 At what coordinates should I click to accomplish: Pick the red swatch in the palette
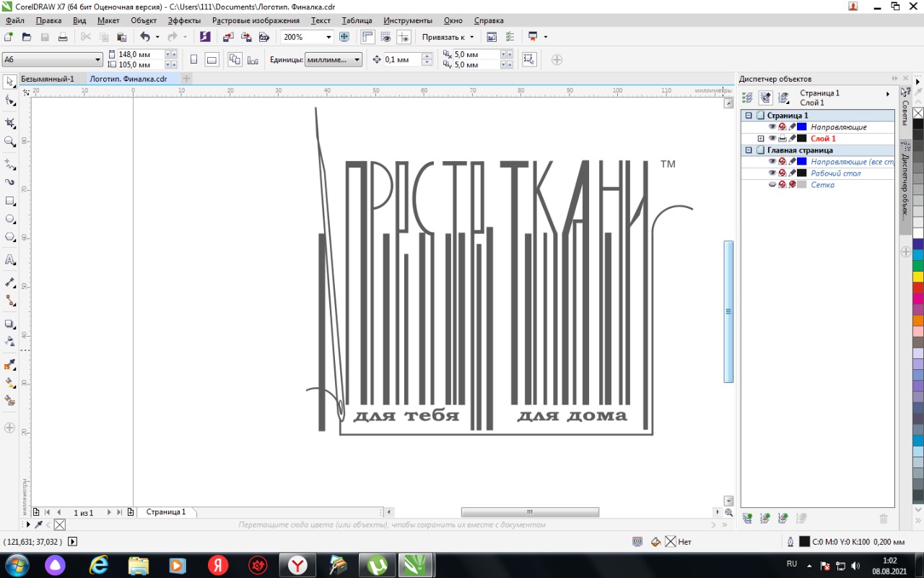click(x=918, y=288)
